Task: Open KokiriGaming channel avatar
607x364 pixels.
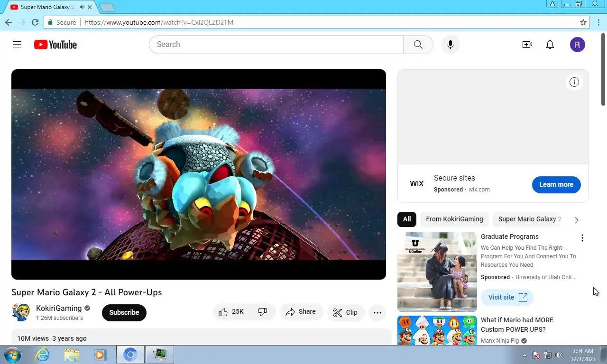Action: [x=21, y=312]
